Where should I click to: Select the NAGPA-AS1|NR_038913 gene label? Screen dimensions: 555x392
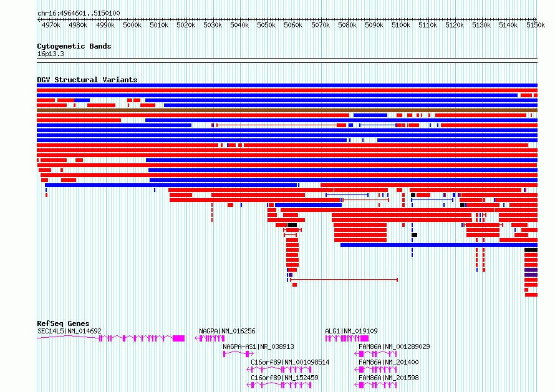[x=258, y=347]
